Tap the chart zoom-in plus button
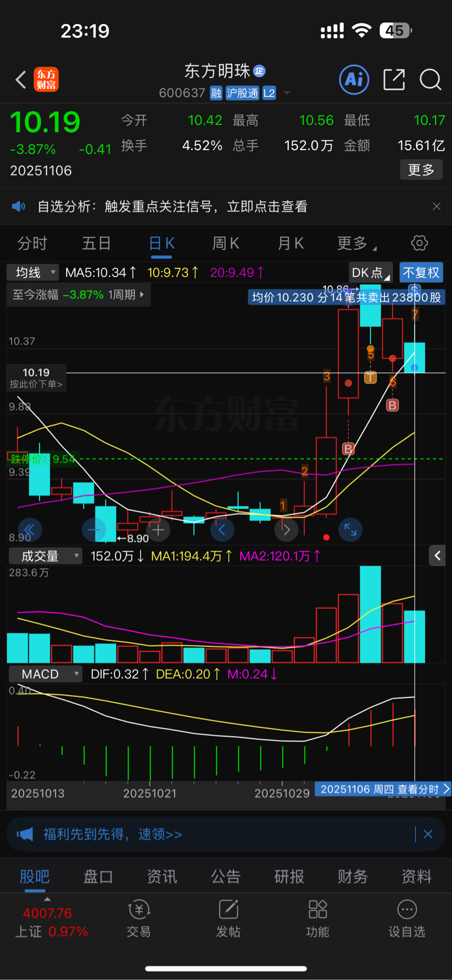The width and height of the screenshot is (452, 980). (158, 530)
